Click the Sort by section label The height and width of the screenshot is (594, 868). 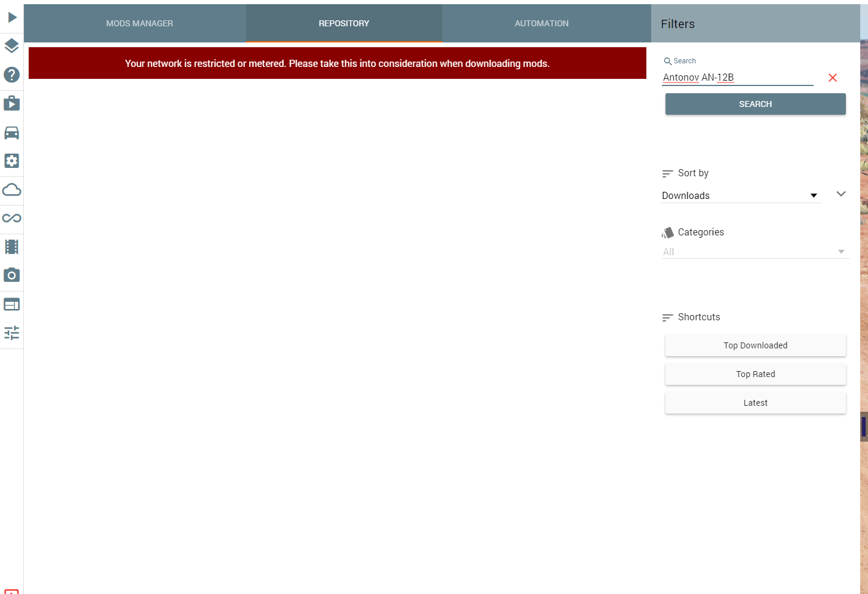[693, 173]
